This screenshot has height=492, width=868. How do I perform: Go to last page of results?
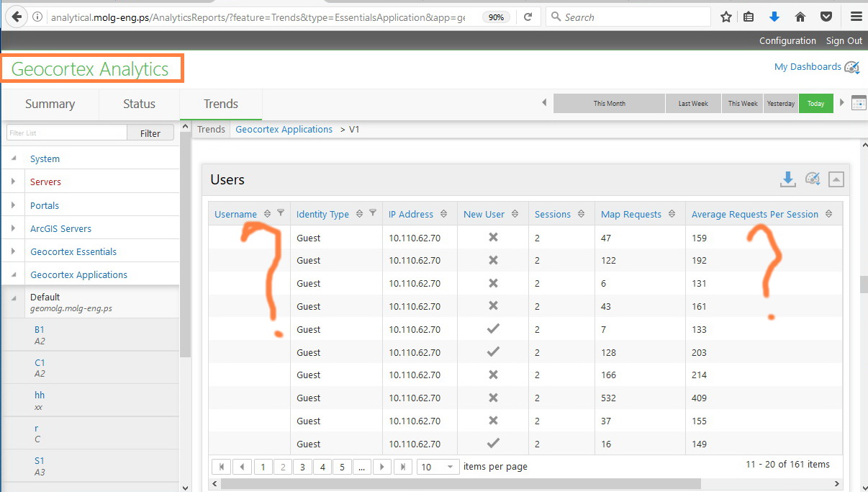click(x=402, y=467)
